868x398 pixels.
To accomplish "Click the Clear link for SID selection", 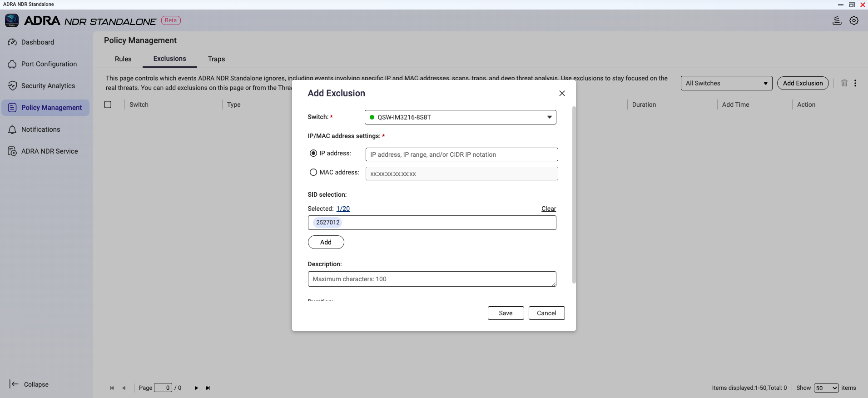I will [548, 209].
